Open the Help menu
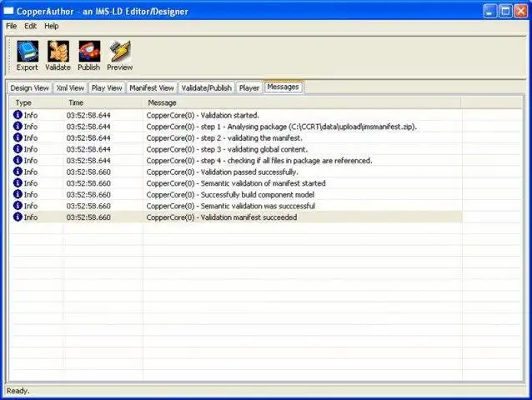The width and height of the screenshot is (532, 400). pos(51,26)
